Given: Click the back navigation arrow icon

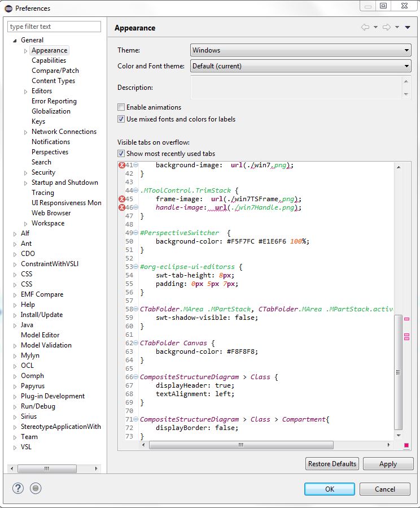Looking at the screenshot, I should (365, 27).
